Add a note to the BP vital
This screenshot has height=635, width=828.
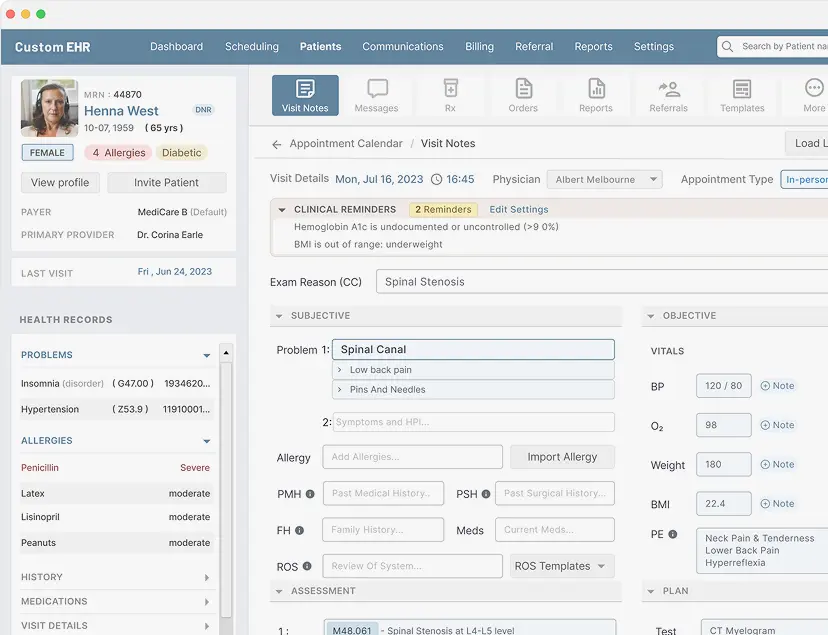(x=777, y=385)
